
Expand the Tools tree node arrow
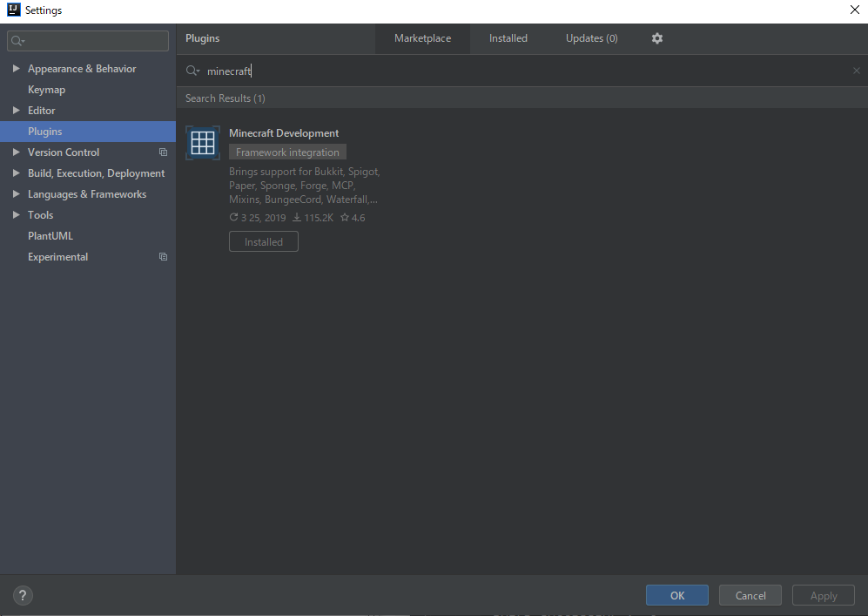tap(16, 214)
